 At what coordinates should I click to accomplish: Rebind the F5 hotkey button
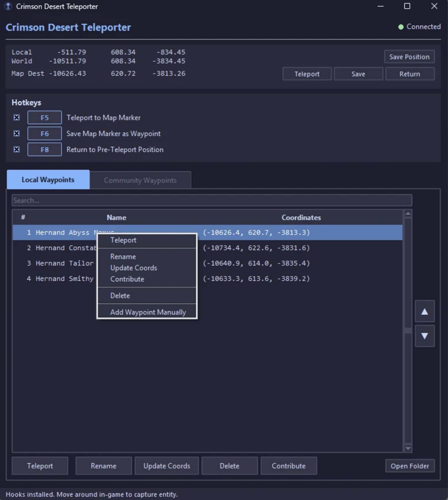(x=45, y=118)
